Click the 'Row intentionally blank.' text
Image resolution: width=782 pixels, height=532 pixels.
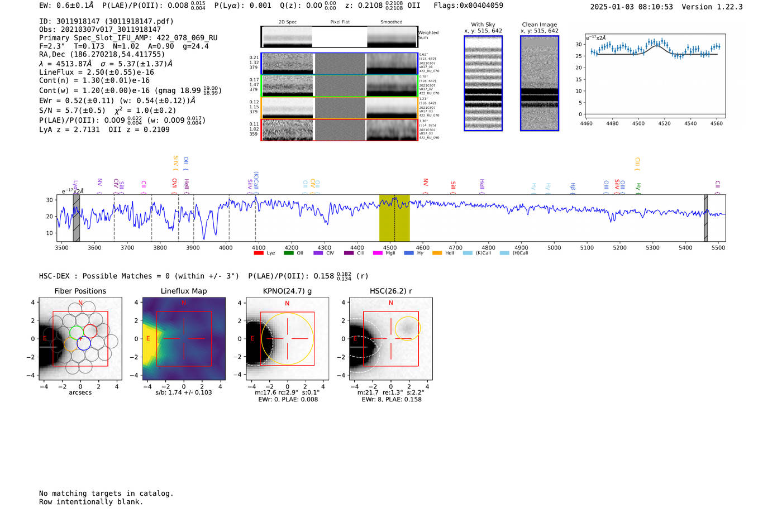click(91, 502)
